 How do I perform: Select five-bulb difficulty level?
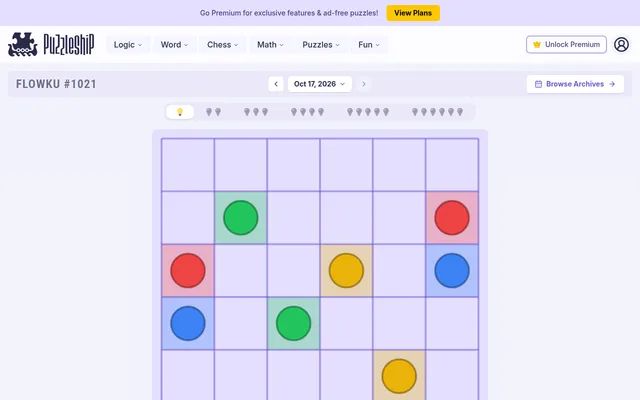368,112
